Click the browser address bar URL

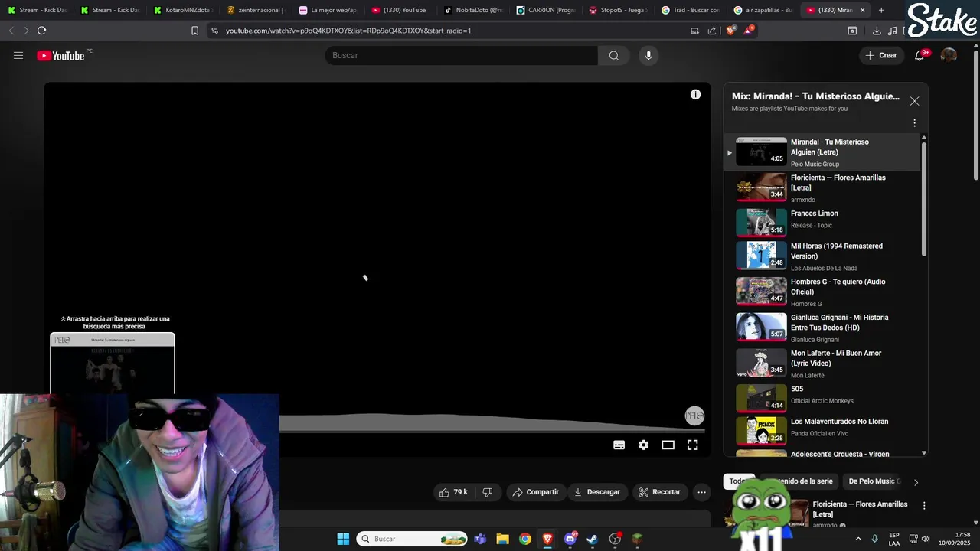click(x=348, y=31)
